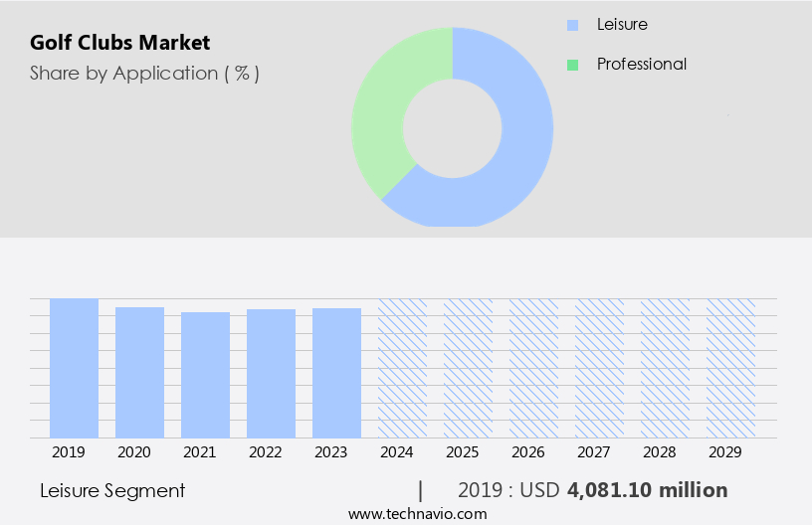The height and width of the screenshot is (525, 812).
Task: Click the 2029 hatched forecast bar
Action: pyautogui.click(x=730, y=368)
